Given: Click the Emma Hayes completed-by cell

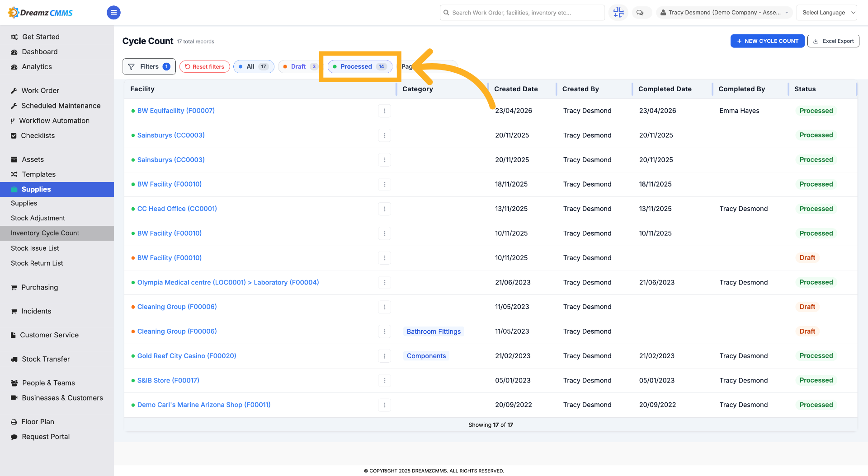Looking at the screenshot, I should 739,111.
